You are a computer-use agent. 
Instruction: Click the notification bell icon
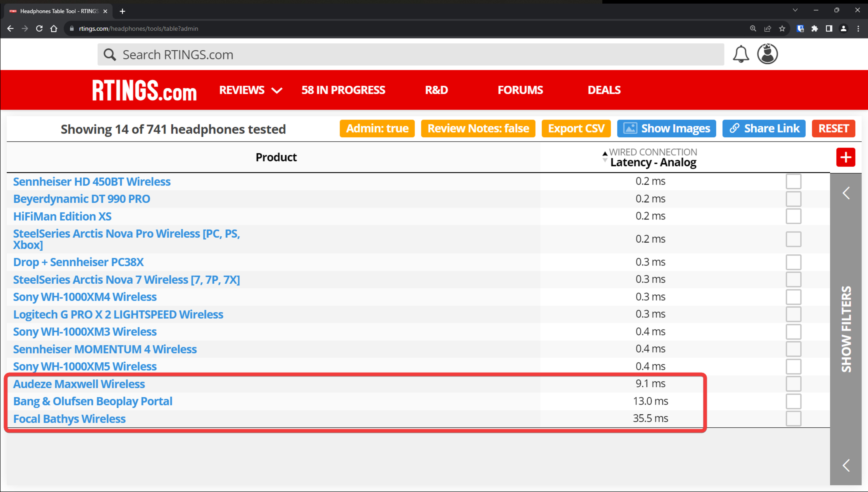(x=740, y=54)
